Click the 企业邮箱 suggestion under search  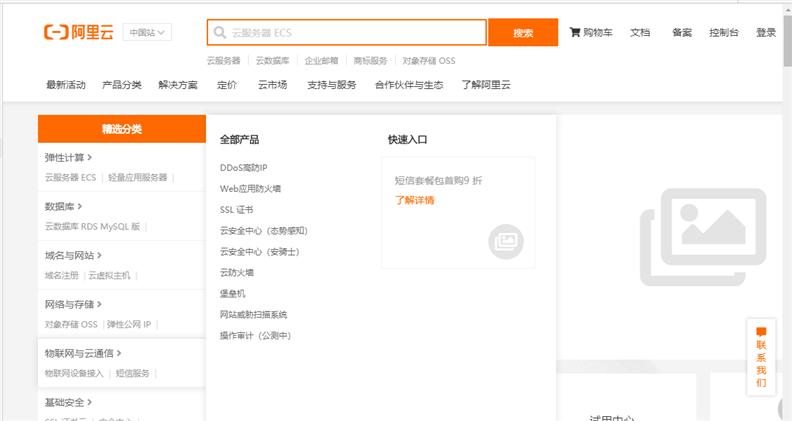tap(321, 61)
